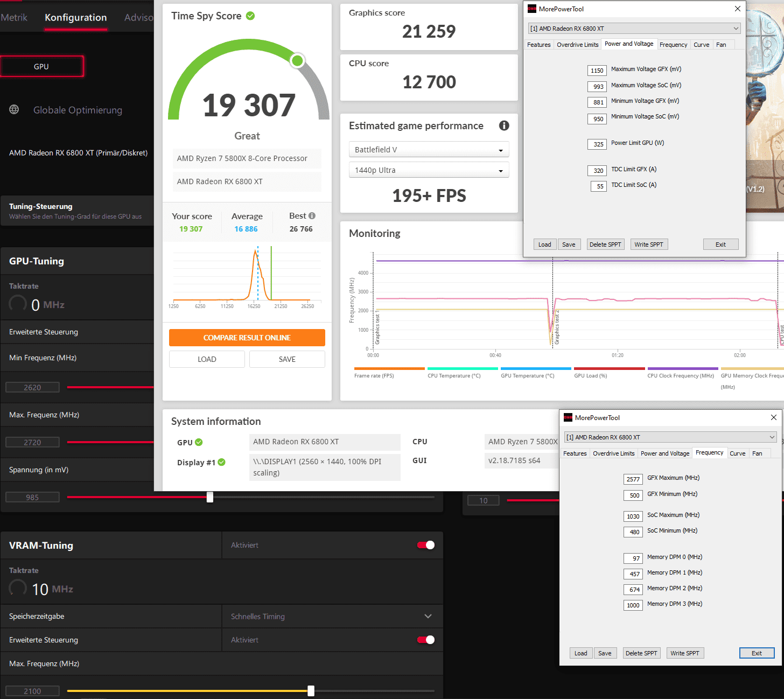Close the upper MorePowerTool window
Image resolution: width=784 pixels, height=699 pixels.
coord(738,9)
